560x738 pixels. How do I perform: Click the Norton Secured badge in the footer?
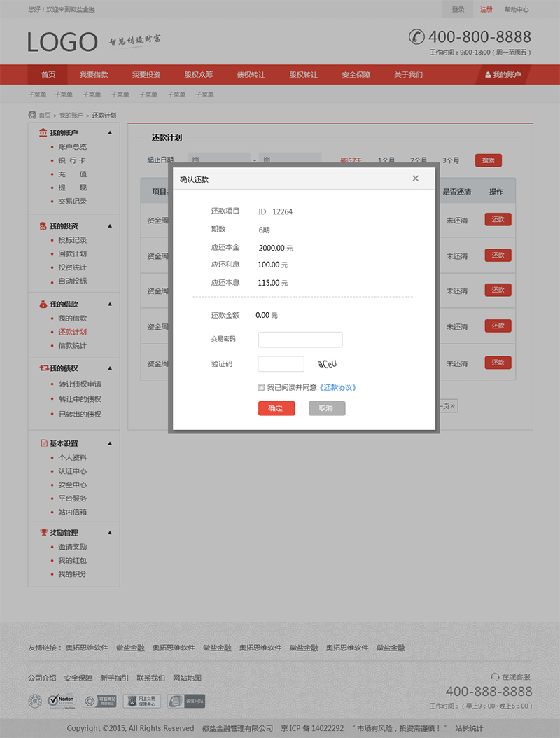(62, 700)
